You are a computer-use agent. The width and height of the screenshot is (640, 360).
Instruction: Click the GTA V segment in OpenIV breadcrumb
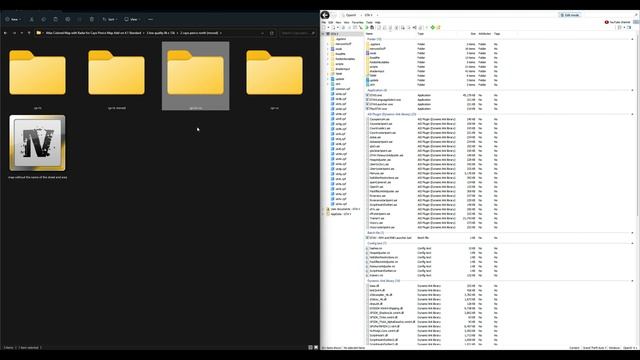tap(368, 15)
